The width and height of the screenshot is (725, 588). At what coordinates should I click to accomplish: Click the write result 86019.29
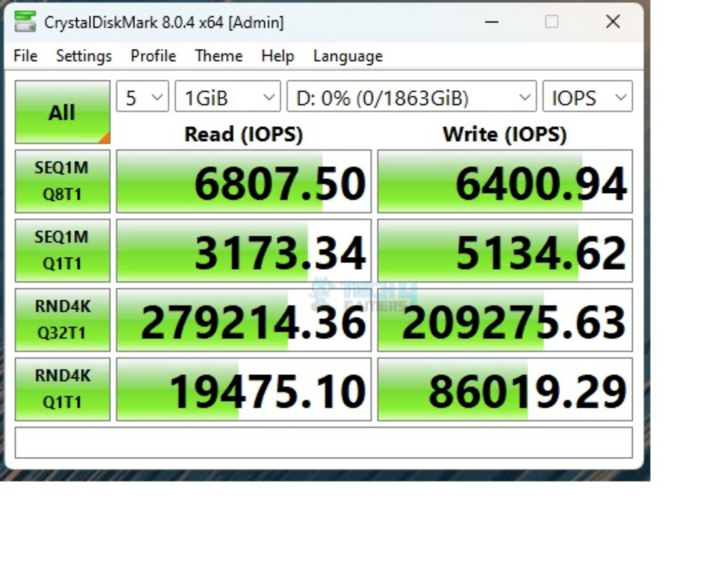(505, 389)
